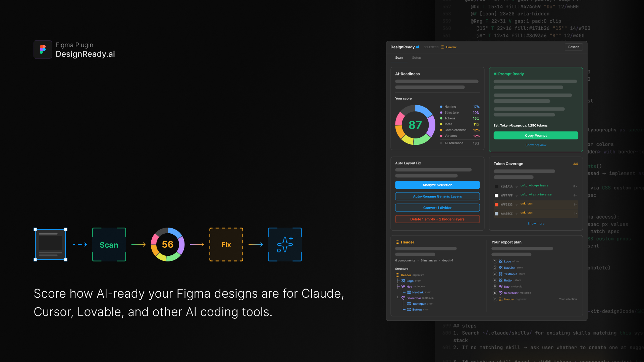Image resolution: width=644 pixels, height=362 pixels.
Task: Click the 'unknown' label for #FF5533
Action: pos(526,203)
